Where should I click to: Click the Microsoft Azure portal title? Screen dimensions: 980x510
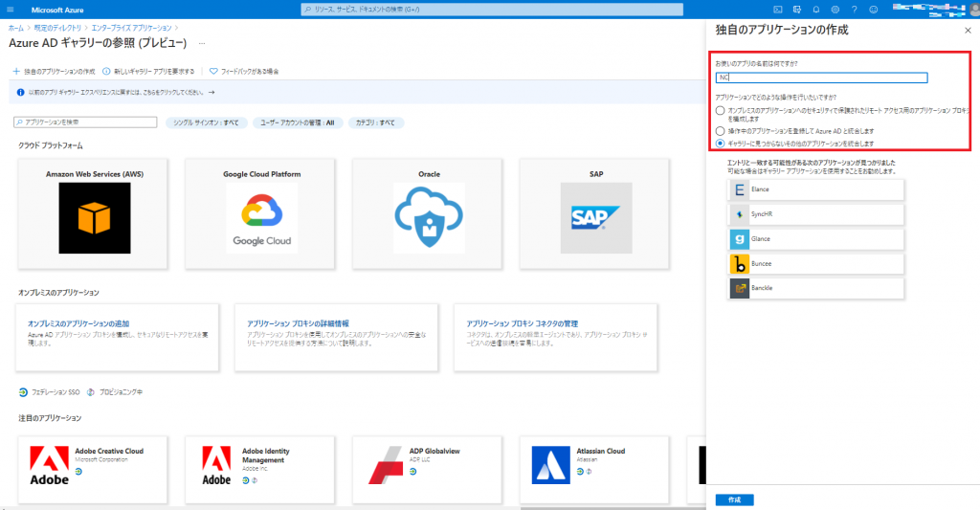[x=57, y=10]
